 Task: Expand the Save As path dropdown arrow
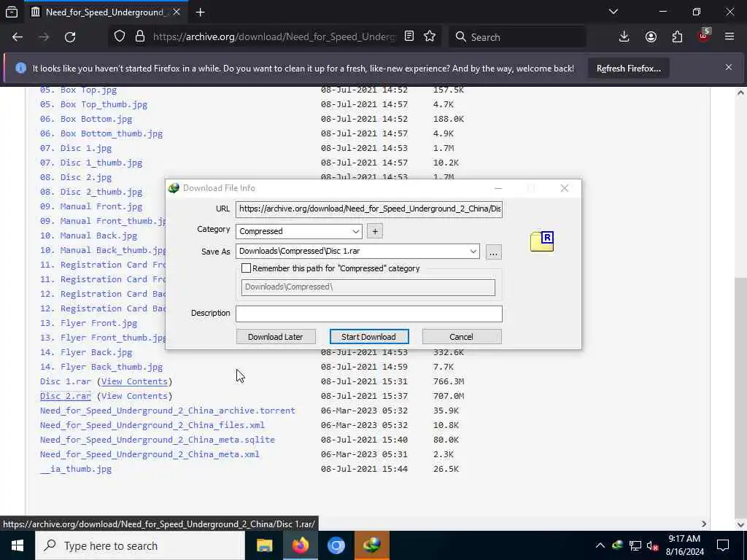click(x=473, y=252)
